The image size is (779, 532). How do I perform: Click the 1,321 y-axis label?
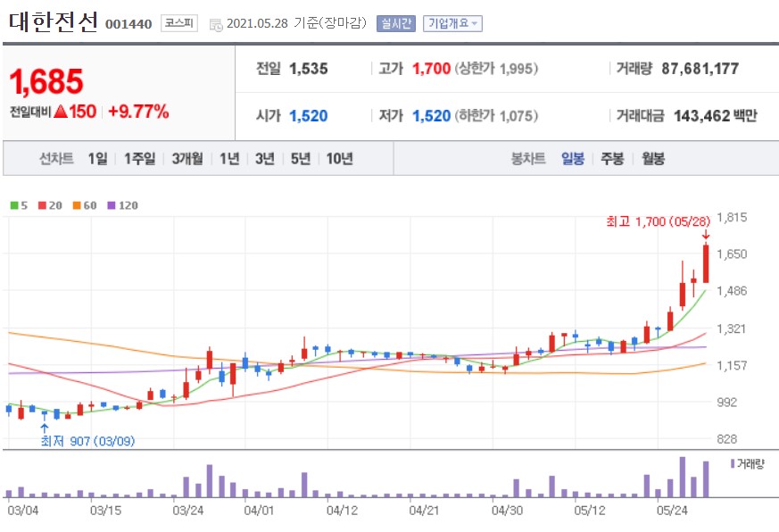[x=732, y=328]
